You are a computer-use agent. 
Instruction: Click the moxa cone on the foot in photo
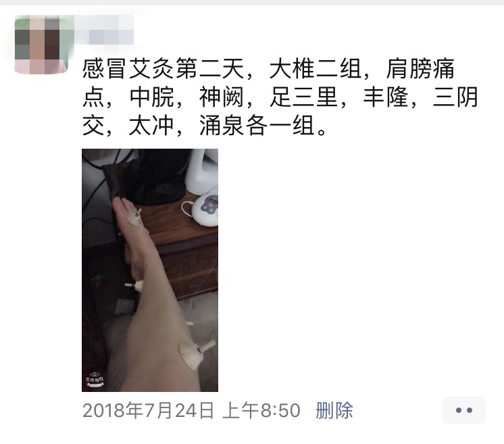[x=135, y=218]
